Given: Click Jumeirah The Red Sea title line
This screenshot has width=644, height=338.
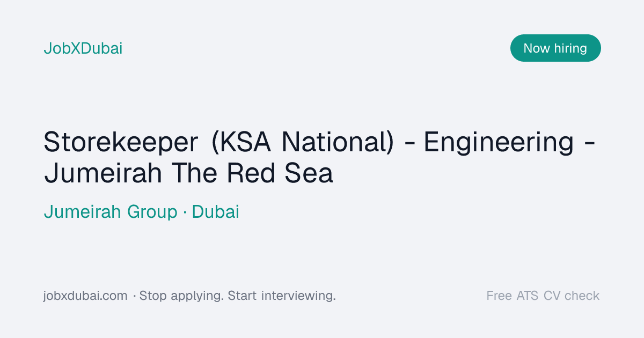Looking at the screenshot, I should (x=188, y=173).
